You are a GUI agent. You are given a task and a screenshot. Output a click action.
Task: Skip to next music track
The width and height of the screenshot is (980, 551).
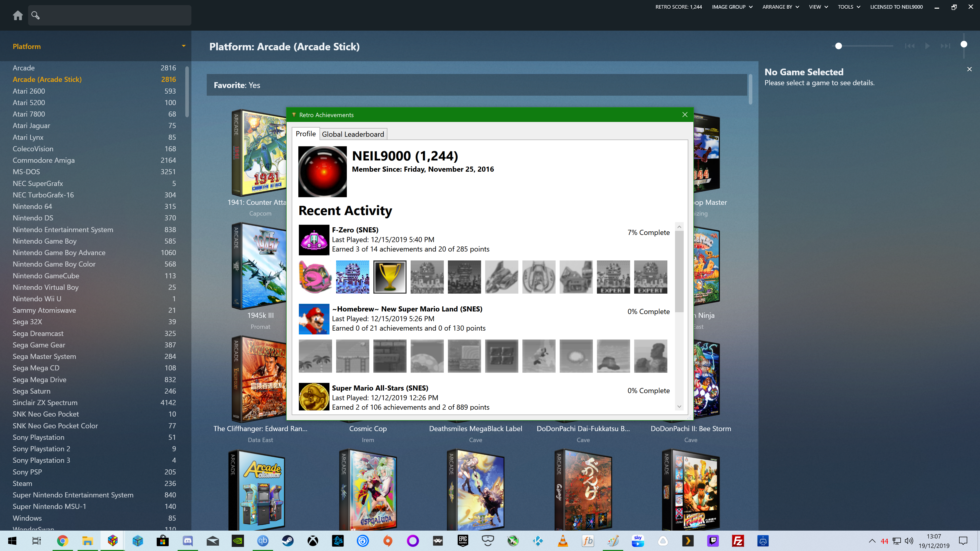click(945, 46)
